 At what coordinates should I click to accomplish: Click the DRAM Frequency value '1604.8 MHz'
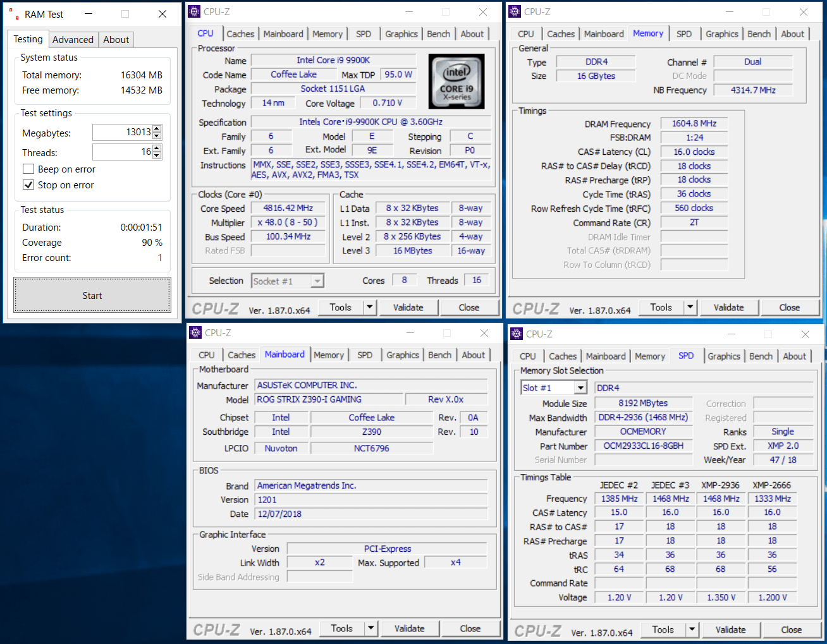694,124
